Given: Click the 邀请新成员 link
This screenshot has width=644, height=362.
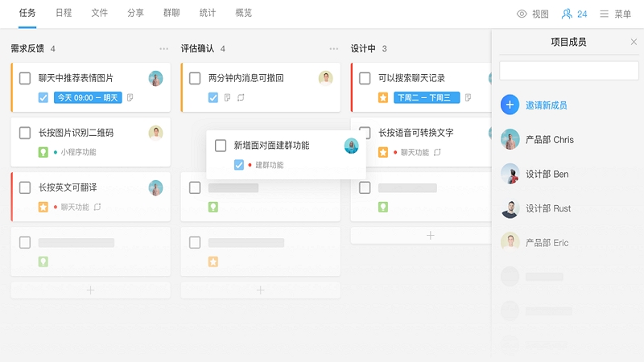Looking at the screenshot, I should point(547,105).
